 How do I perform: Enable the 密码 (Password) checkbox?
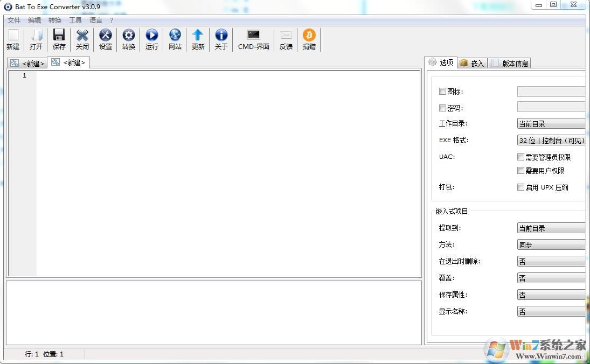[x=443, y=107]
